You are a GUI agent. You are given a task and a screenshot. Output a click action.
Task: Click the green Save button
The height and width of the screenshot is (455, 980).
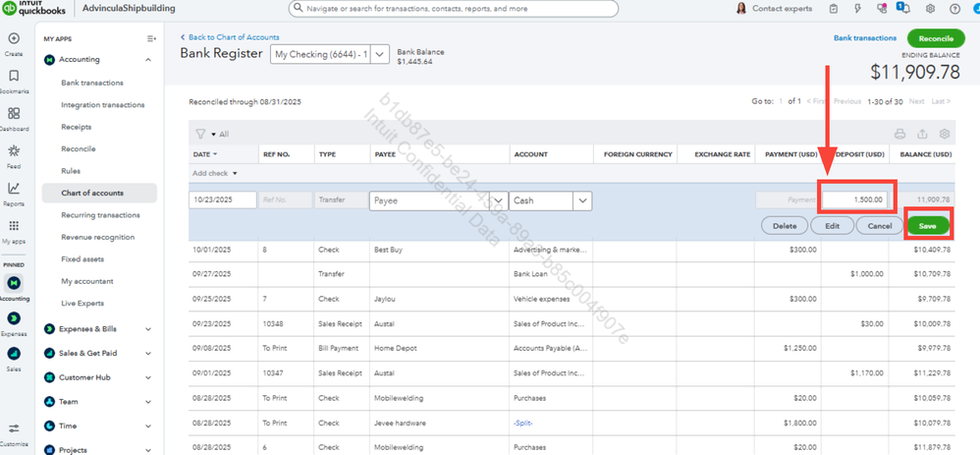928,226
